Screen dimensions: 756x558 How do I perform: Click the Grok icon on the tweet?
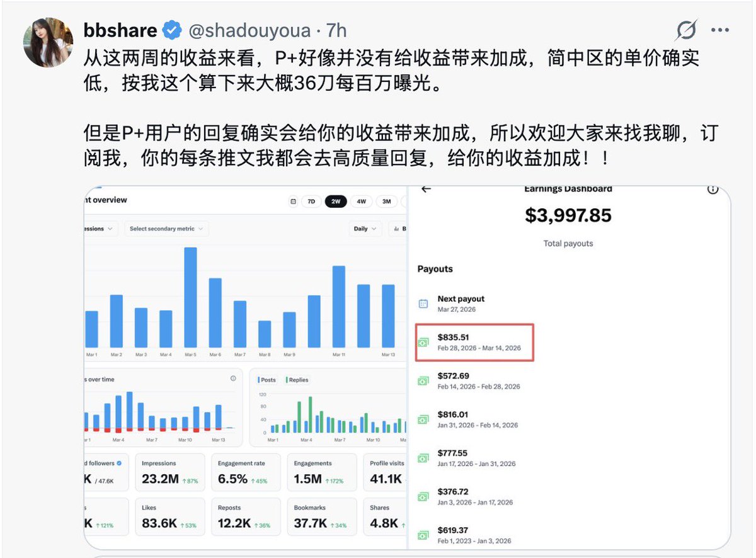click(x=686, y=30)
